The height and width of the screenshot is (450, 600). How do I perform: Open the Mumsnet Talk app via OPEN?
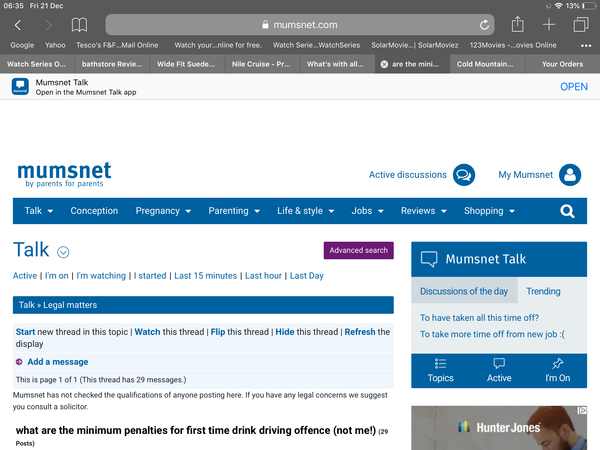[573, 87]
